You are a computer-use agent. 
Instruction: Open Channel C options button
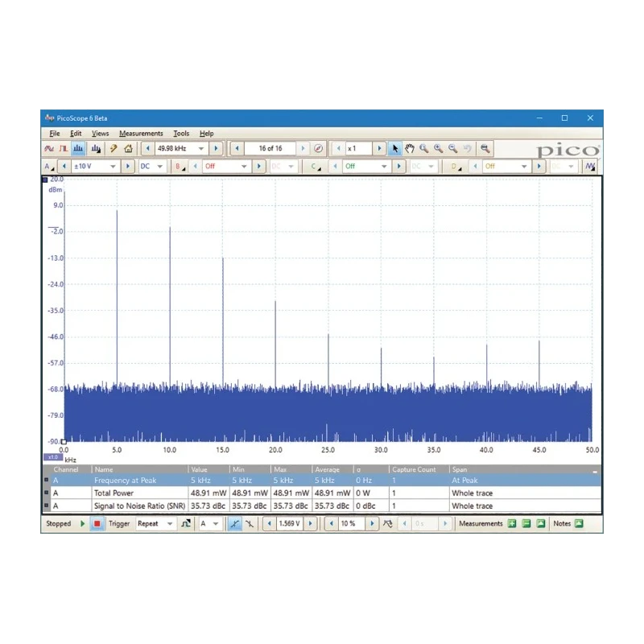(316, 167)
